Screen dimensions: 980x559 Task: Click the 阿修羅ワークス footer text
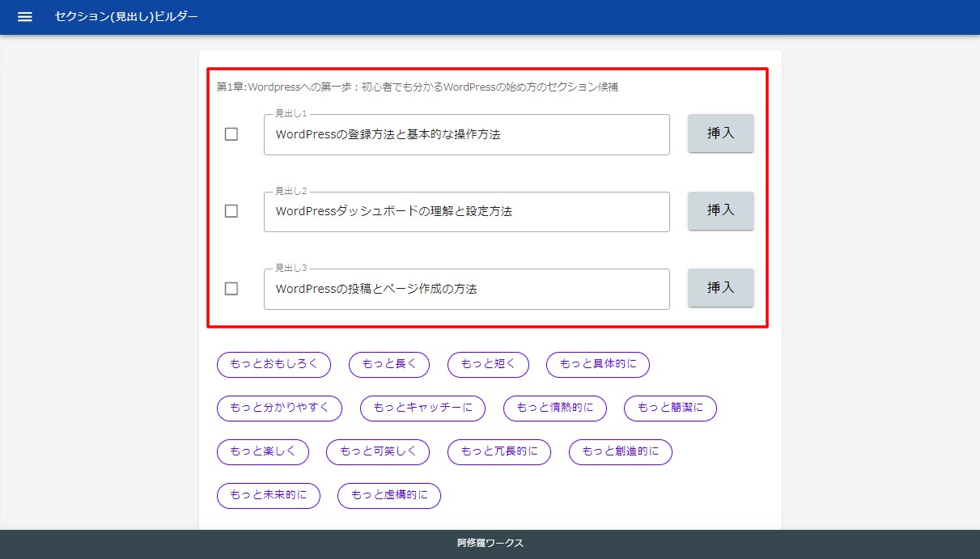(x=490, y=544)
